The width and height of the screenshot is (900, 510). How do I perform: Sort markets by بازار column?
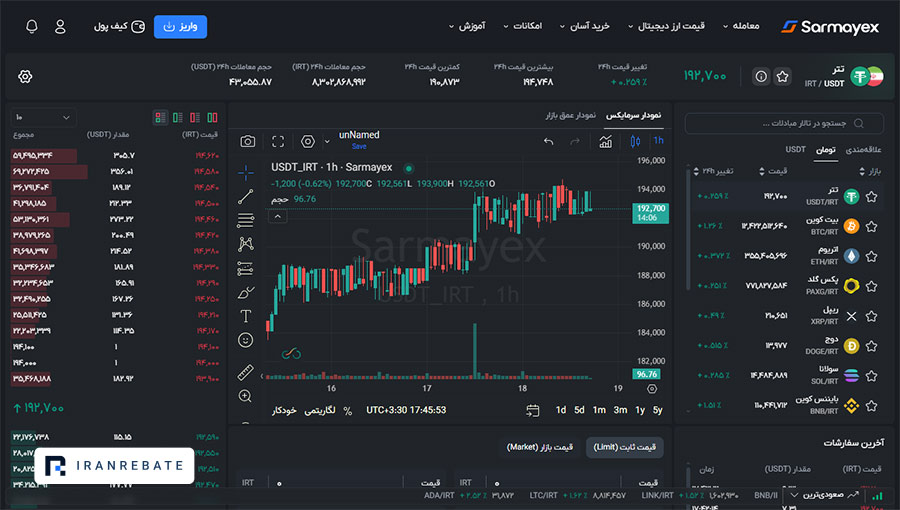tap(870, 171)
